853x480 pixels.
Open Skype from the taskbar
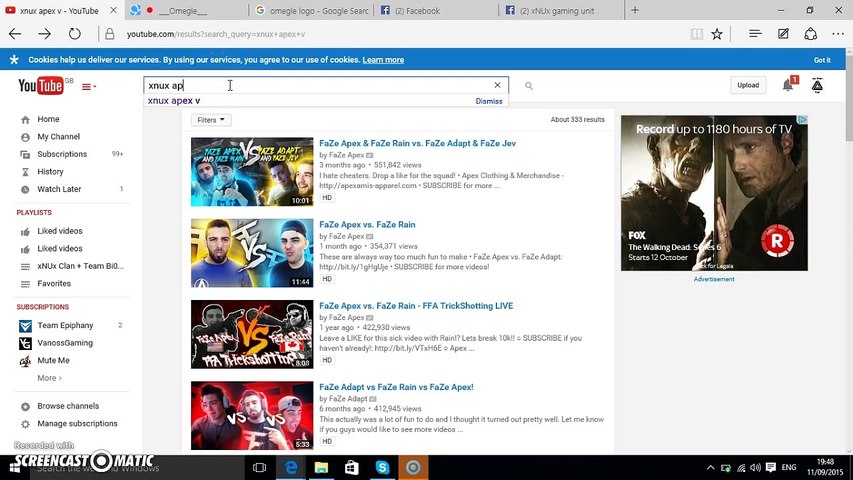pyautogui.click(x=382, y=467)
